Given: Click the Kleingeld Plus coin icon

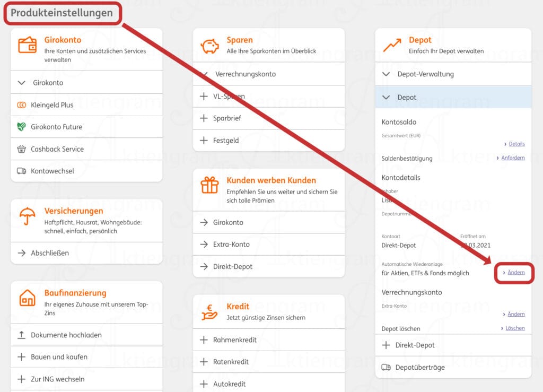Looking at the screenshot, I should (21, 105).
